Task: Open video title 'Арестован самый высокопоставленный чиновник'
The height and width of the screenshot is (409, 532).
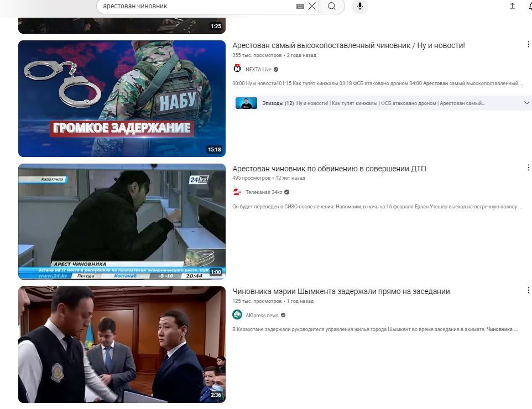Action: pos(348,45)
